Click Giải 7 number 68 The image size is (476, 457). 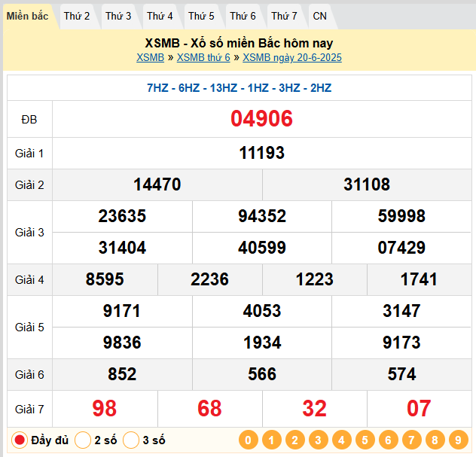pos(209,409)
